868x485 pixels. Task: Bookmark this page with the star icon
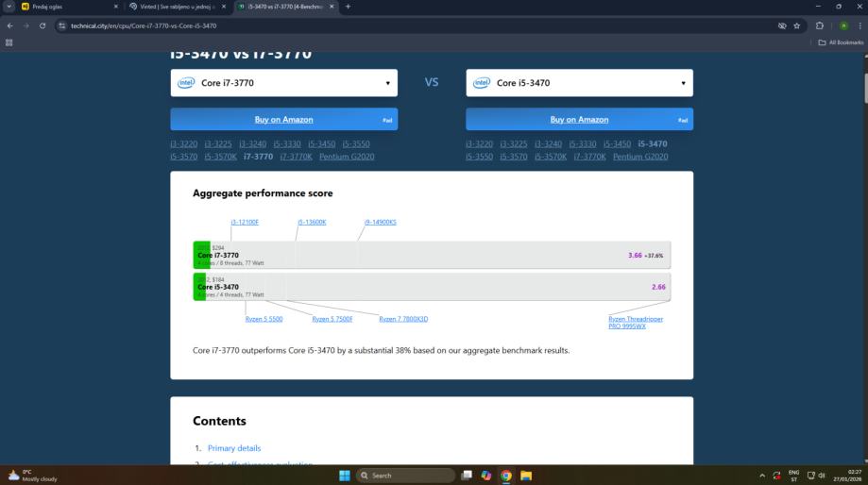pos(796,25)
